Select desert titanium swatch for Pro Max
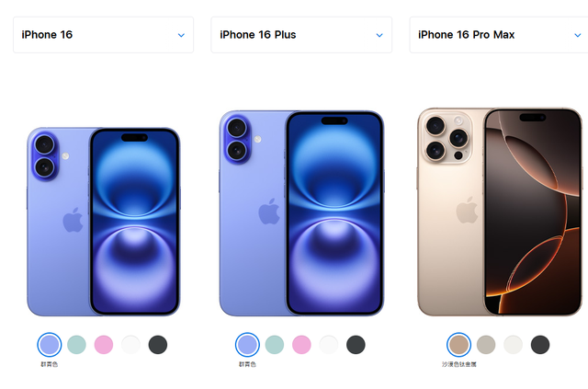Viewport: 588px width, 389px height. (x=459, y=345)
